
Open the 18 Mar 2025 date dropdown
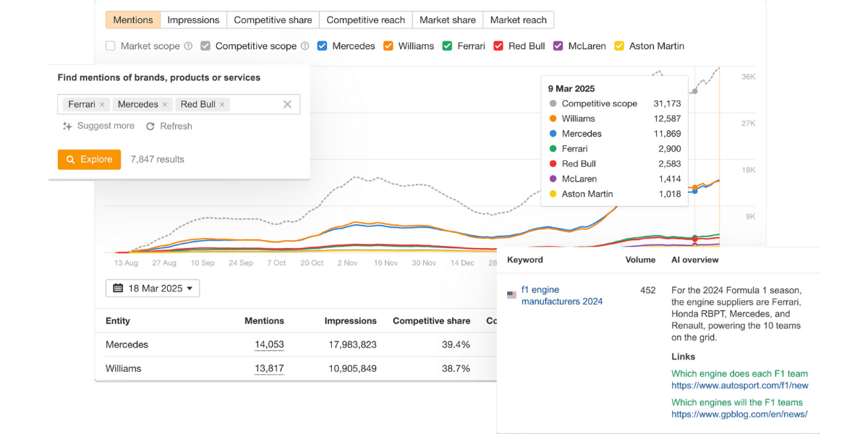click(153, 288)
